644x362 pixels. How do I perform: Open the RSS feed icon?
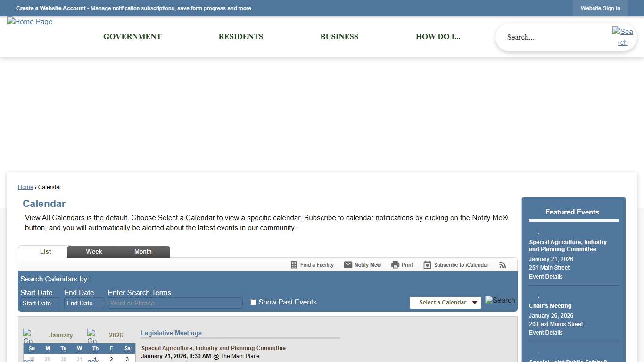[x=503, y=264]
